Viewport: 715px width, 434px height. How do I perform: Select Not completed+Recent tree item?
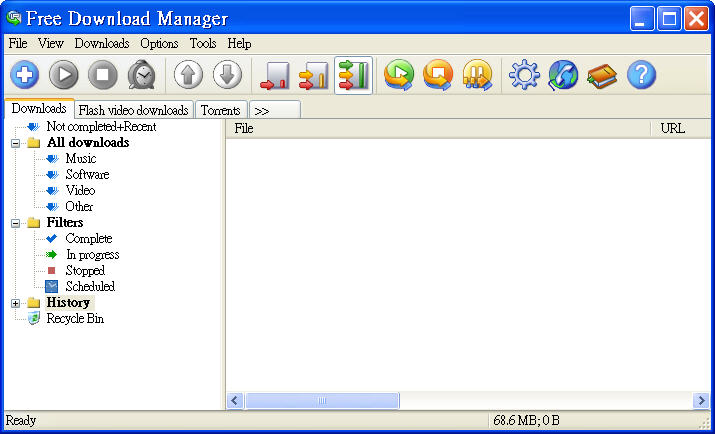pos(101,127)
